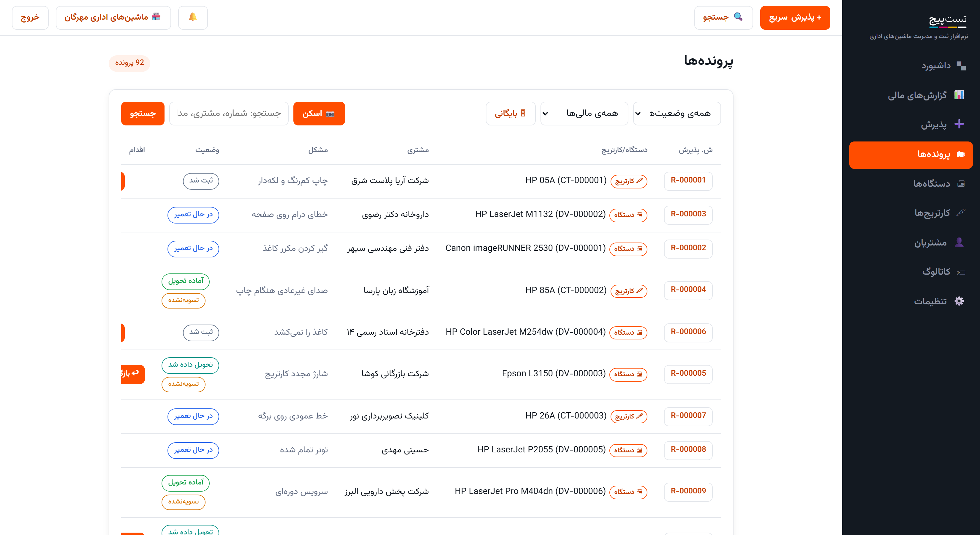
Task: Click the کاتالوگ tag icon in sidebar
Action: pos(961,272)
